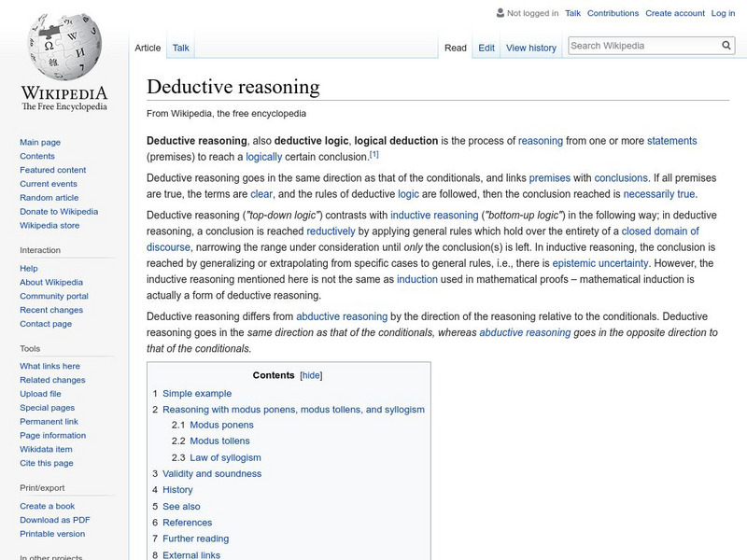Viewport: 747px width, 560px height.
Task: Click Create a book
Action: tap(48, 506)
